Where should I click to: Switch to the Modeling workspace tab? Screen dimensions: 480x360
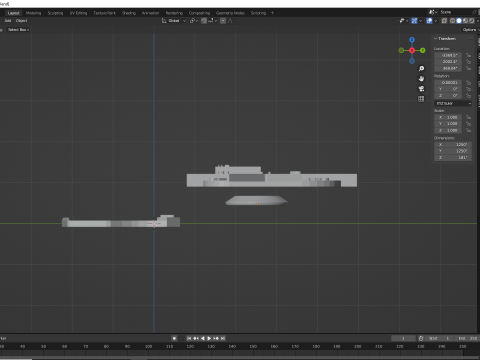pos(33,13)
